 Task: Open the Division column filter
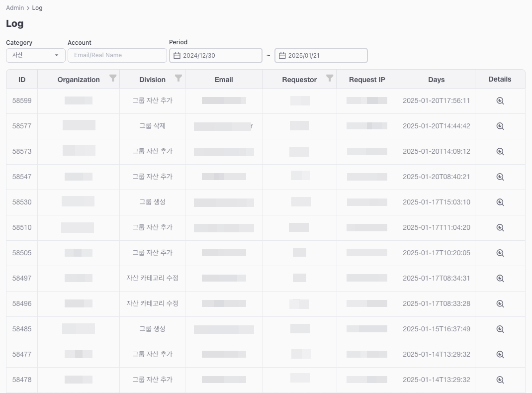coord(178,78)
